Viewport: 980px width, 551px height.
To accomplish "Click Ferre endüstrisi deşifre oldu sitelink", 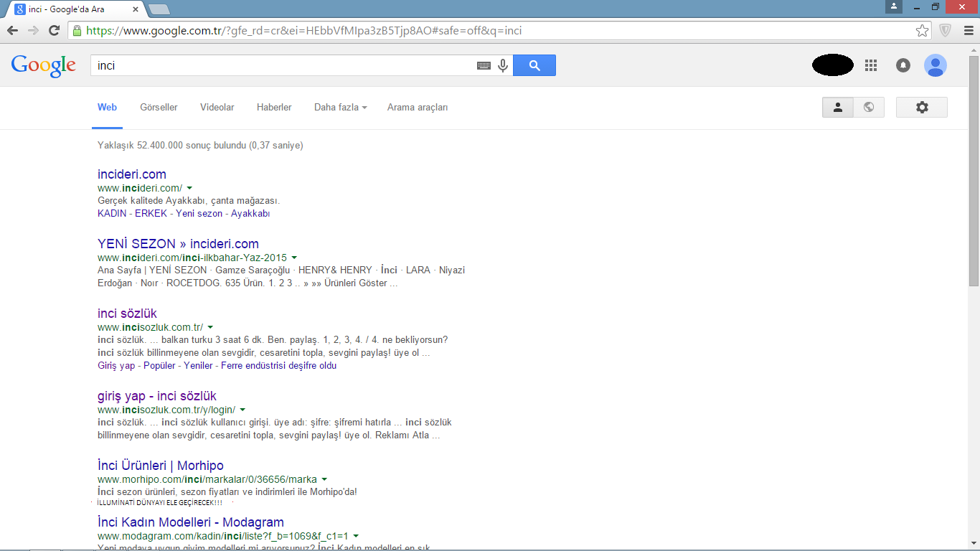I will tap(278, 366).
